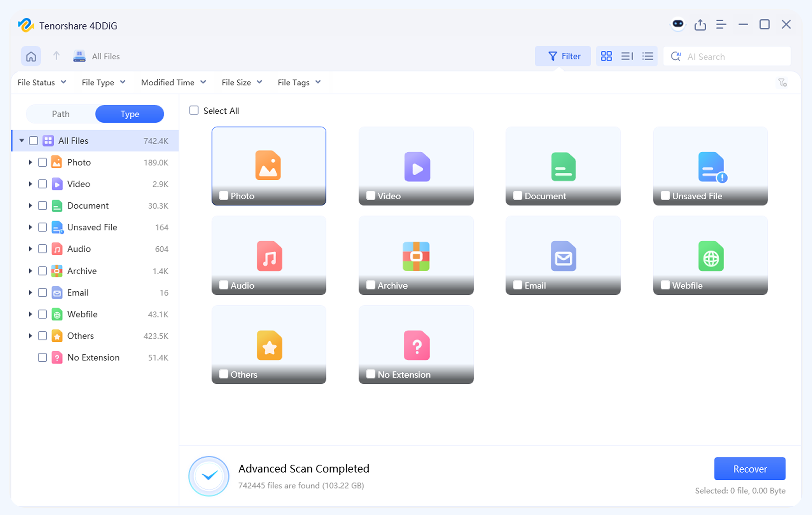Switch to preview list view icon
Image resolution: width=812 pixels, height=515 pixels.
(627, 56)
